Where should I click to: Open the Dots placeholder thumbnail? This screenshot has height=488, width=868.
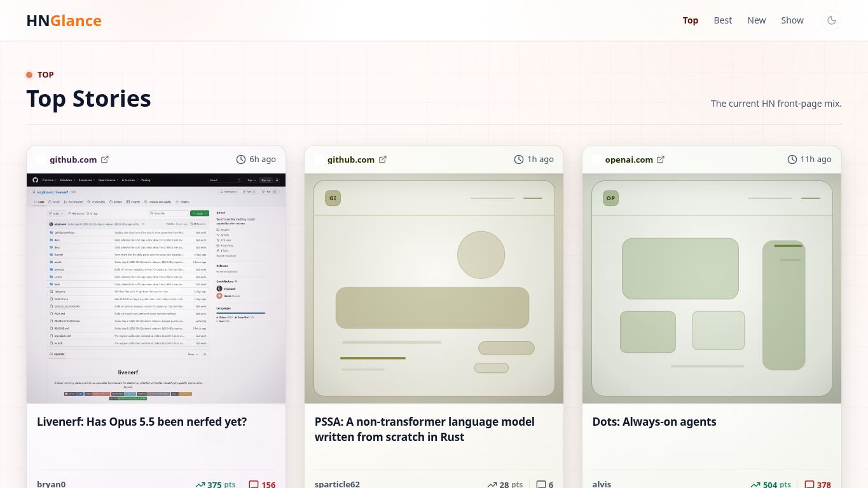pyautogui.click(x=712, y=288)
